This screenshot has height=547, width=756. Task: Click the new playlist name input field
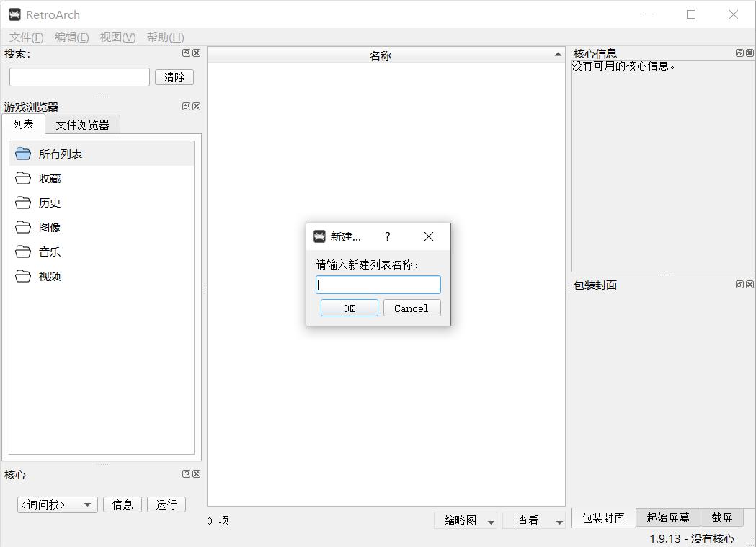pos(378,285)
